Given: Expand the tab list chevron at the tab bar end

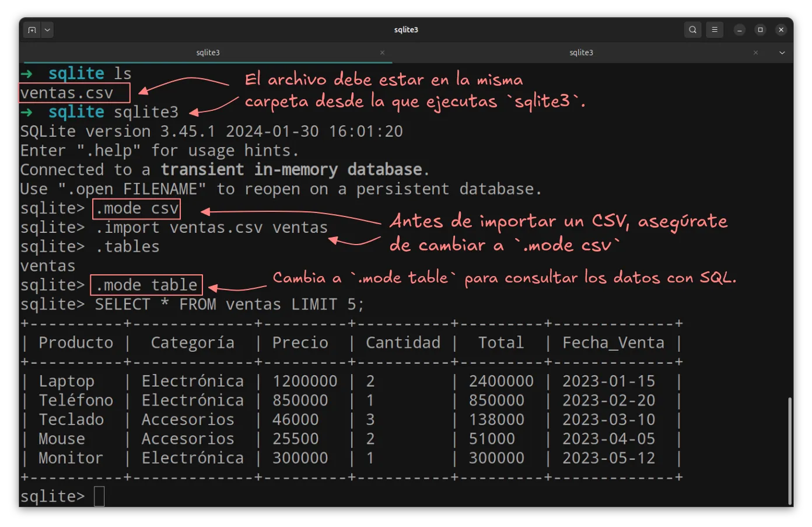Looking at the screenshot, I should (x=782, y=53).
